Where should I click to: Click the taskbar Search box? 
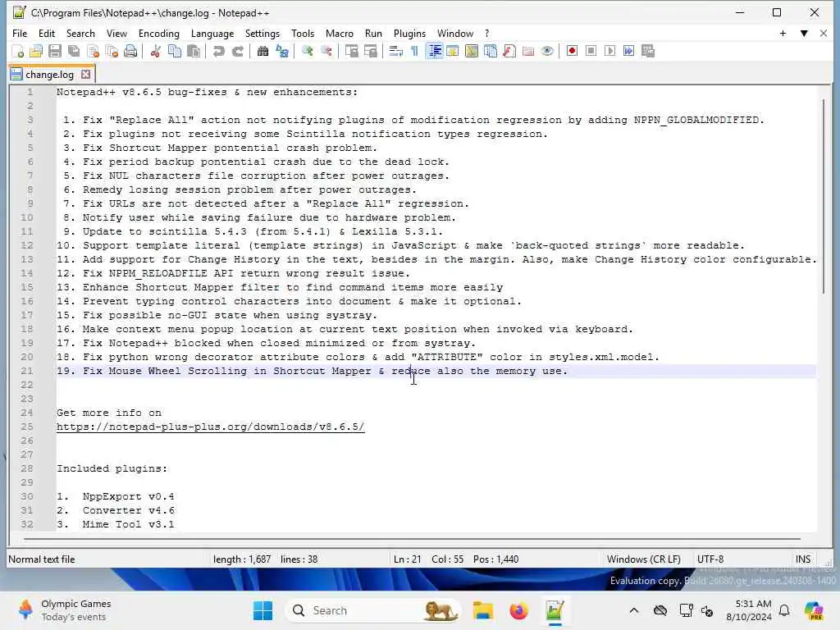coord(373,610)
